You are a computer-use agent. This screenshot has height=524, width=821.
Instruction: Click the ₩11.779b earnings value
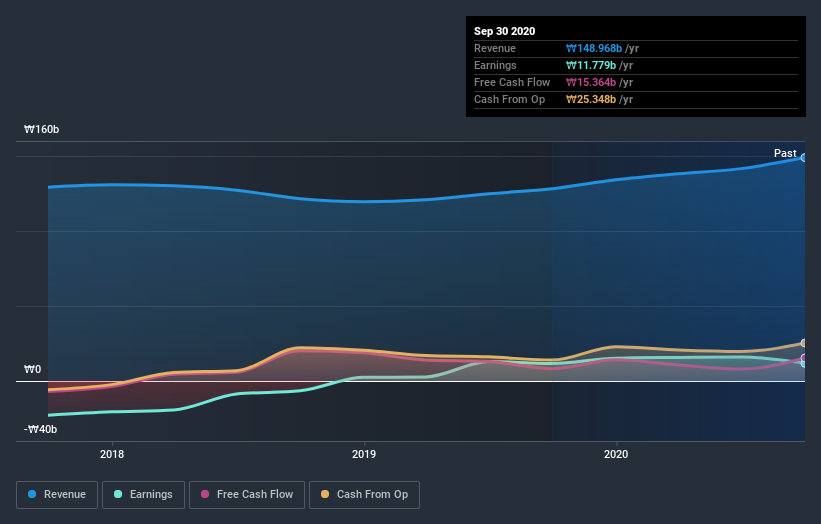coord(591,65)
